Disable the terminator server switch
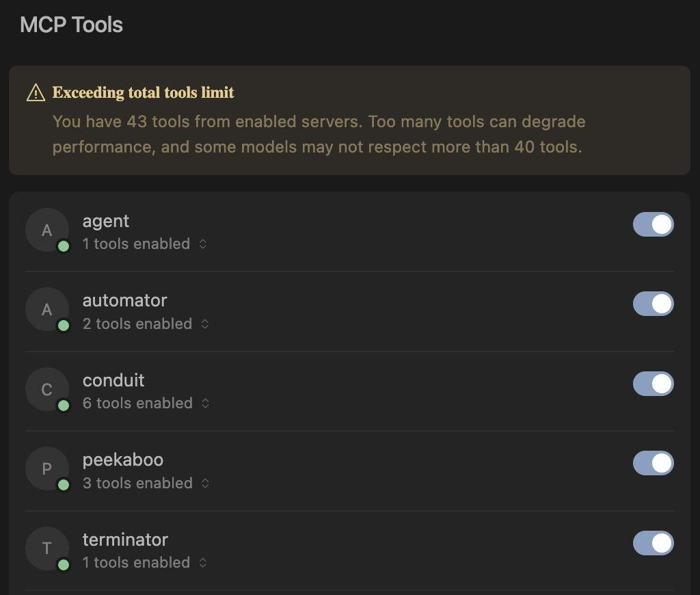Viewport: 700px width, 595px height. [x=653, y=543]
